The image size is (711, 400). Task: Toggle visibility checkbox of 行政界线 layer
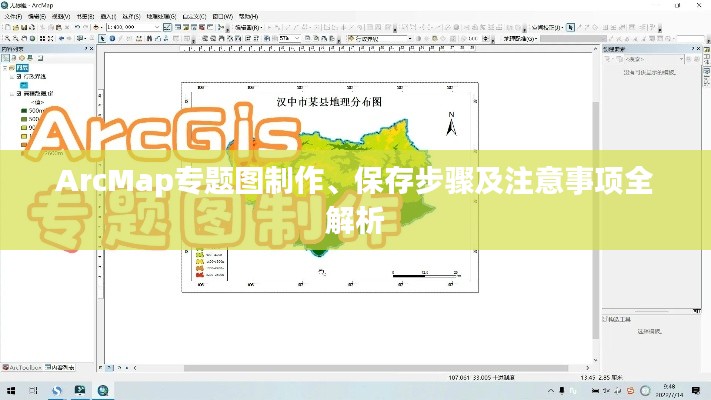[19, 77]
